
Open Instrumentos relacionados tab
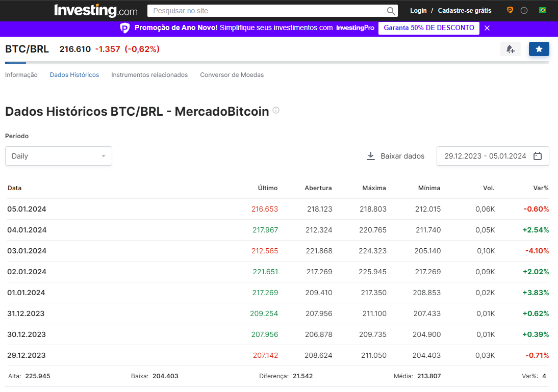149,75
